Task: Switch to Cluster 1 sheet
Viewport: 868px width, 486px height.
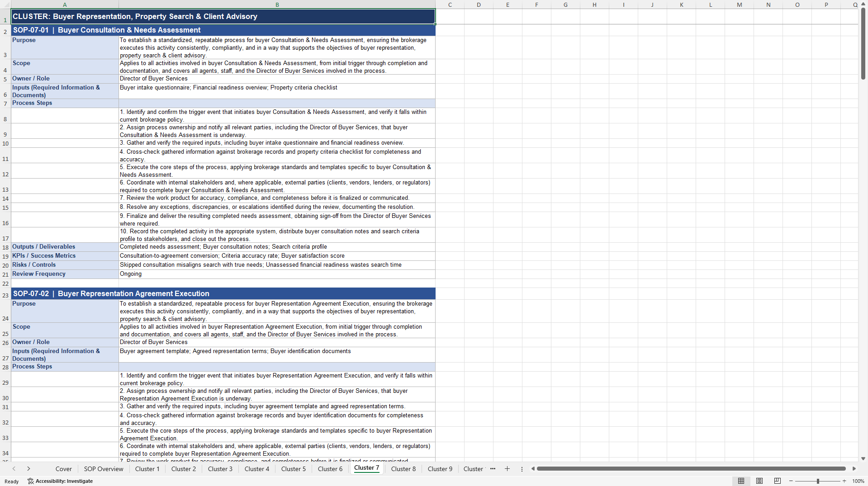Action: [x=147, y=469]
